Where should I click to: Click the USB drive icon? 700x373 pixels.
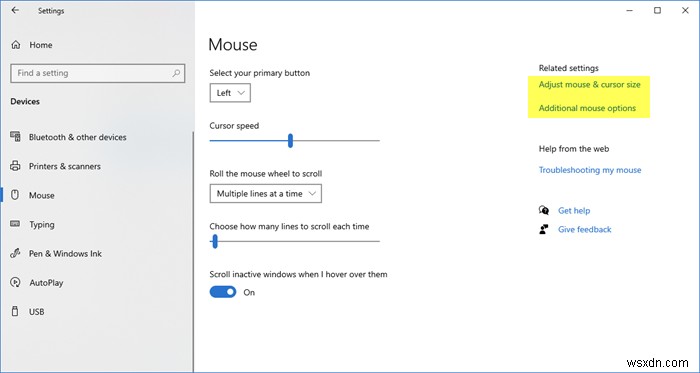[x=15, y=311]
